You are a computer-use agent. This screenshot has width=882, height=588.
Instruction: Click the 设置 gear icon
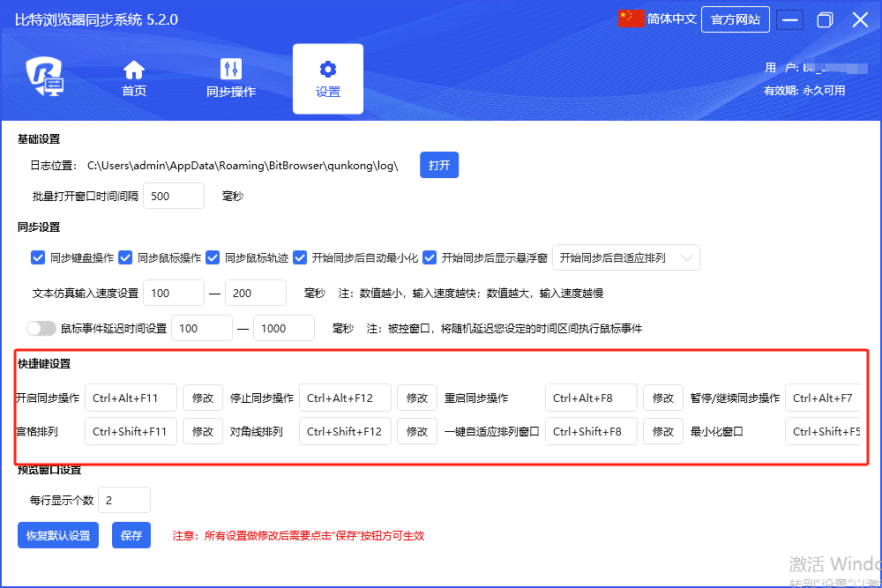[328, 70]
